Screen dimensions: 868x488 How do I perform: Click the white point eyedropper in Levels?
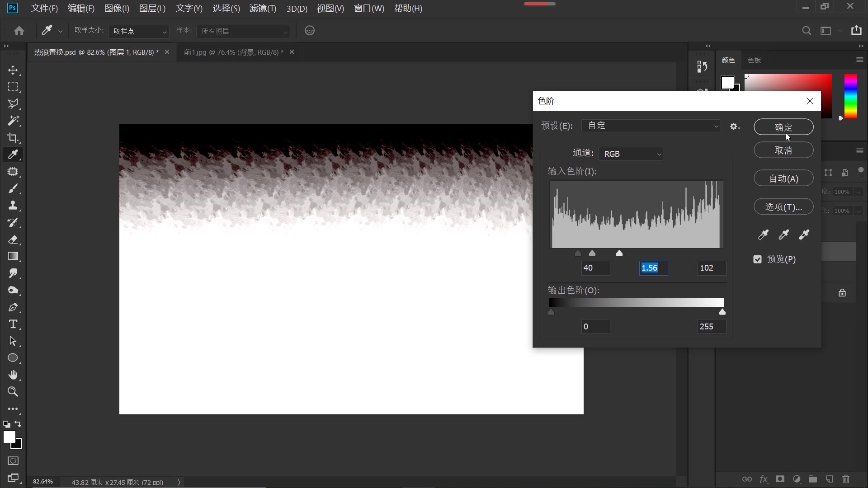coord(804,235)
